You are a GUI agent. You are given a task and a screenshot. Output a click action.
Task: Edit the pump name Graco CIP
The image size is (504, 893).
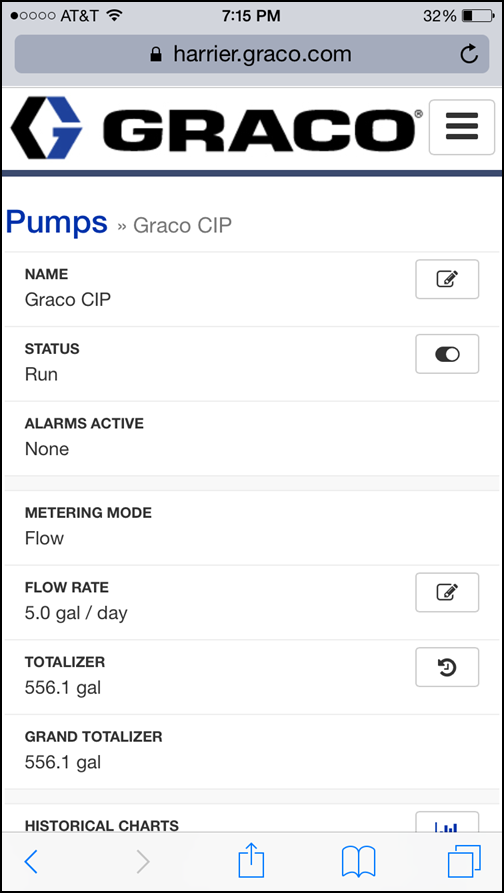coord(447,279)
